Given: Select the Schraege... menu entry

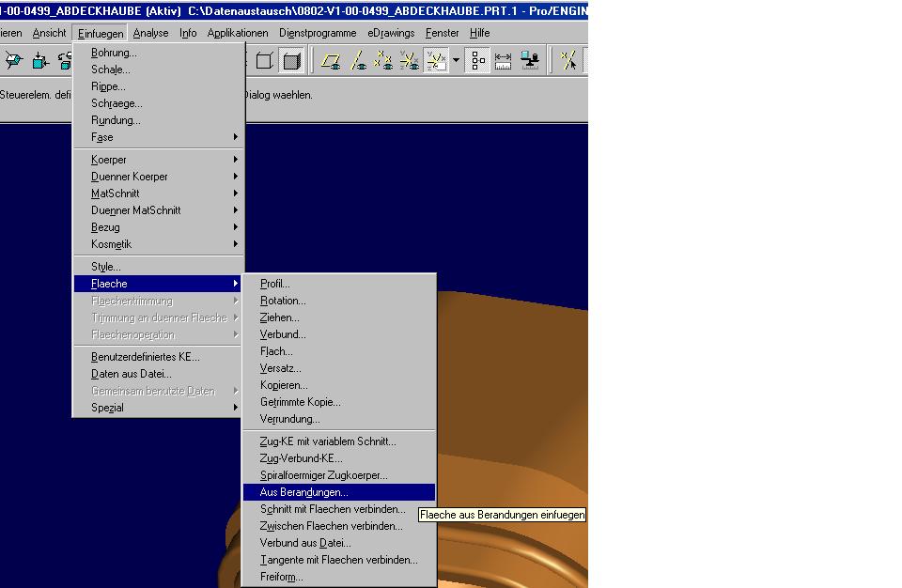Looking at the screenshot, I should tap(159, 103).
